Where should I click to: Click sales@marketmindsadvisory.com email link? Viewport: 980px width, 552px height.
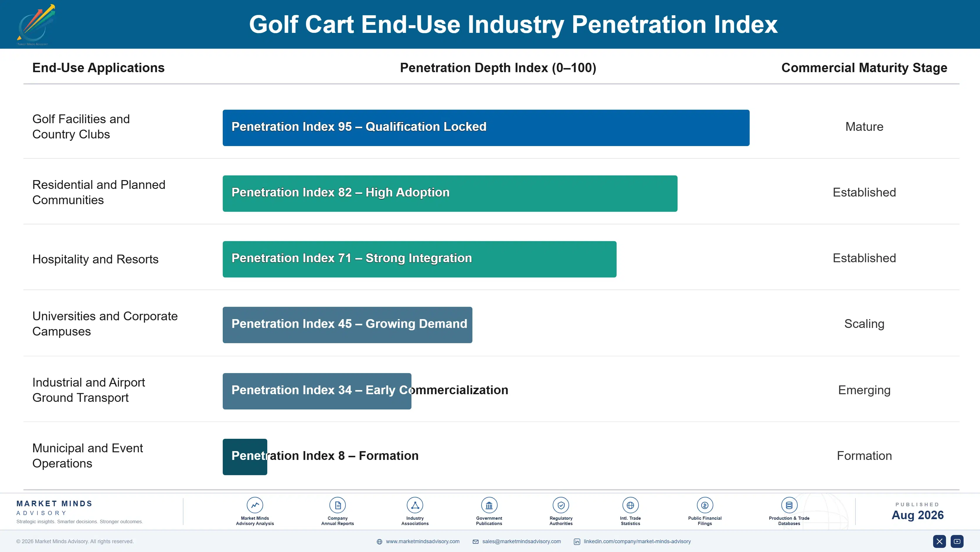point(522,541)
